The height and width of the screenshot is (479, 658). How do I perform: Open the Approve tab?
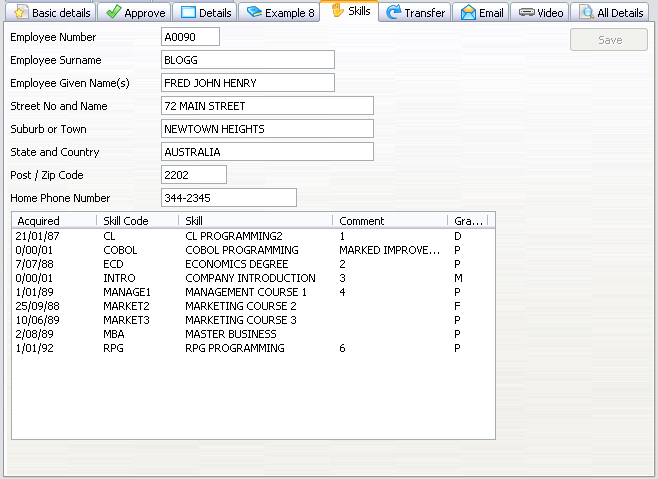[x=134, y=13]
